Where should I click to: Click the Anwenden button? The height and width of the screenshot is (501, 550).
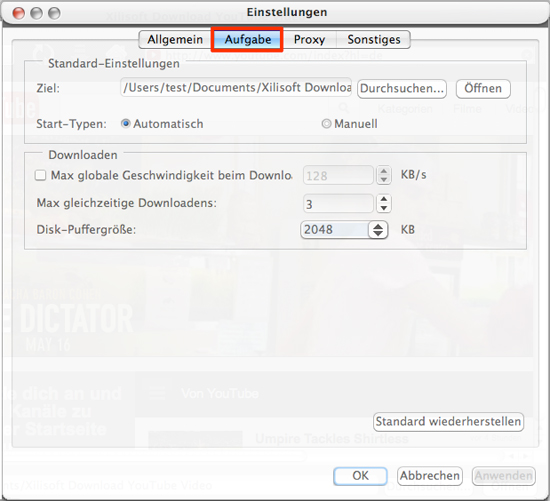pos(503,476)
